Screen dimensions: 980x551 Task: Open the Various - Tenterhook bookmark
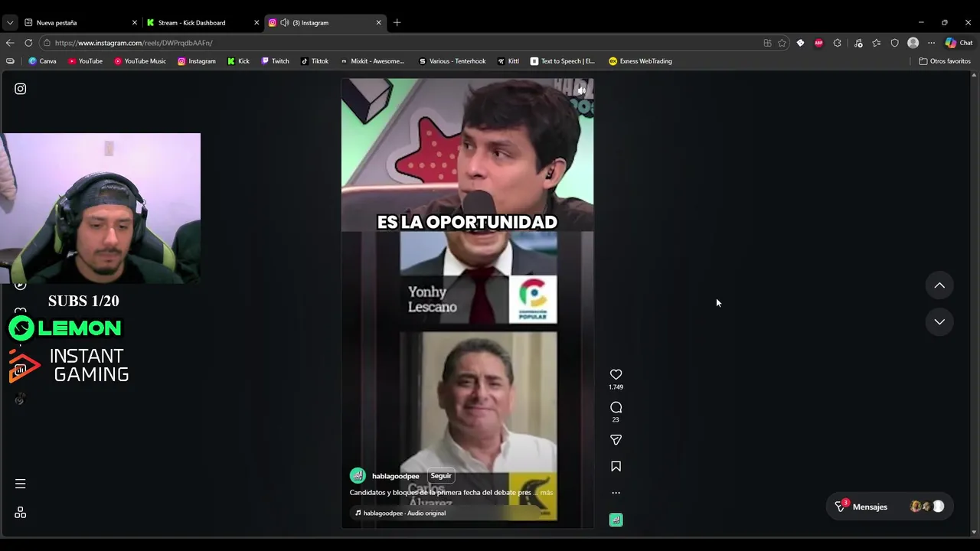tap(452, 61)
